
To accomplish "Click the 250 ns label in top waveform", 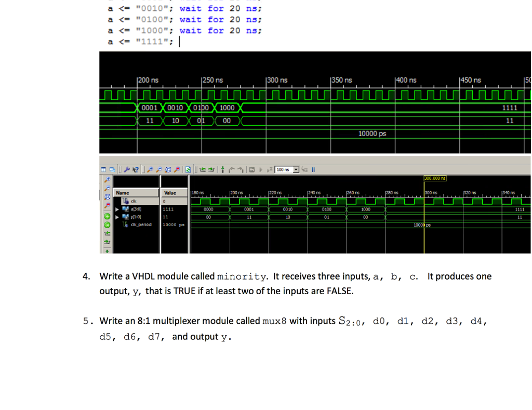I will 212,80.
